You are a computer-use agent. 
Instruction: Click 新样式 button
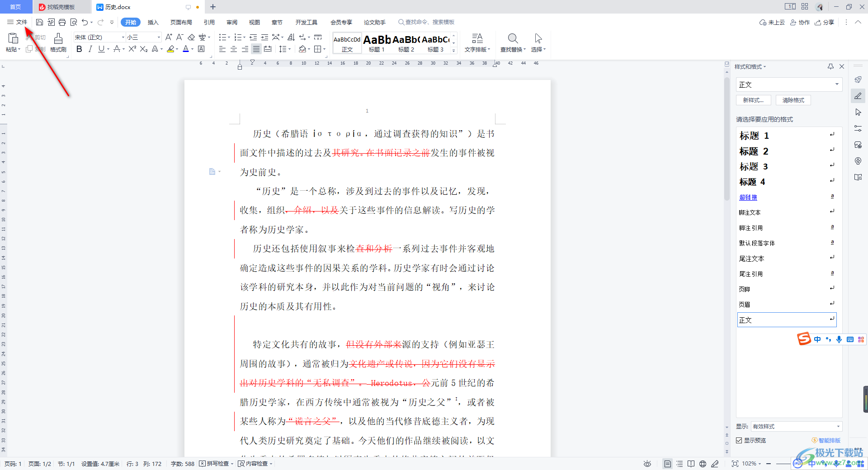click(754, 100)
